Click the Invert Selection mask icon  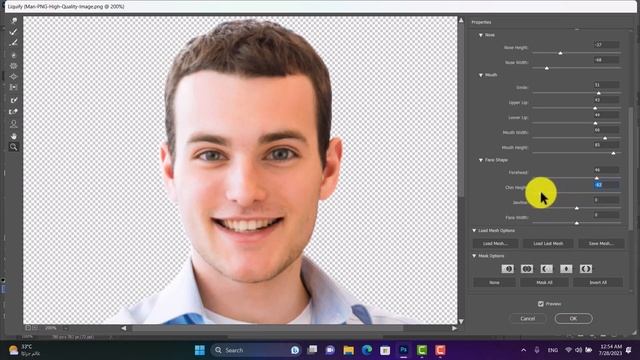pos(586,269)
